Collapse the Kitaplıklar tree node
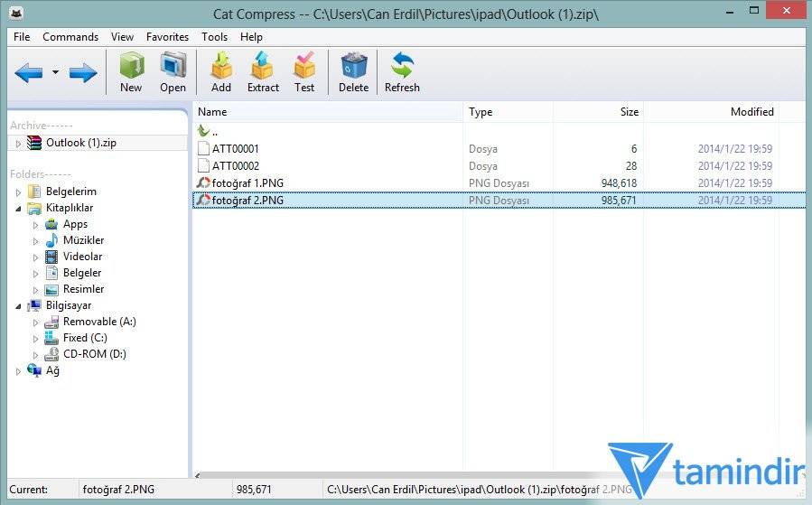 tap(19, 208)
